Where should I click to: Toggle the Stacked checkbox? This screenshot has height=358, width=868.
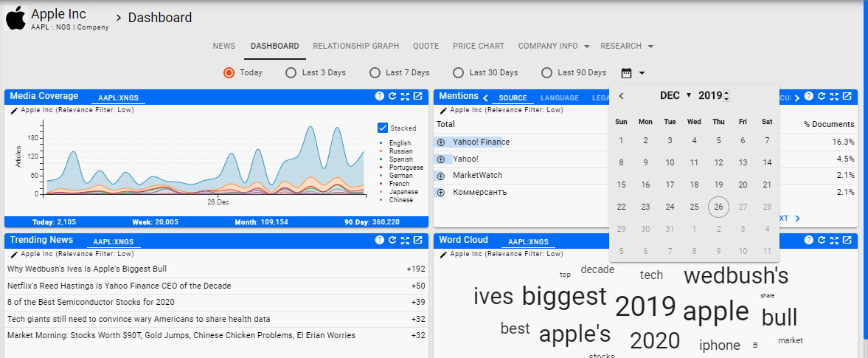pyautogui.click(x=383, y=128)
